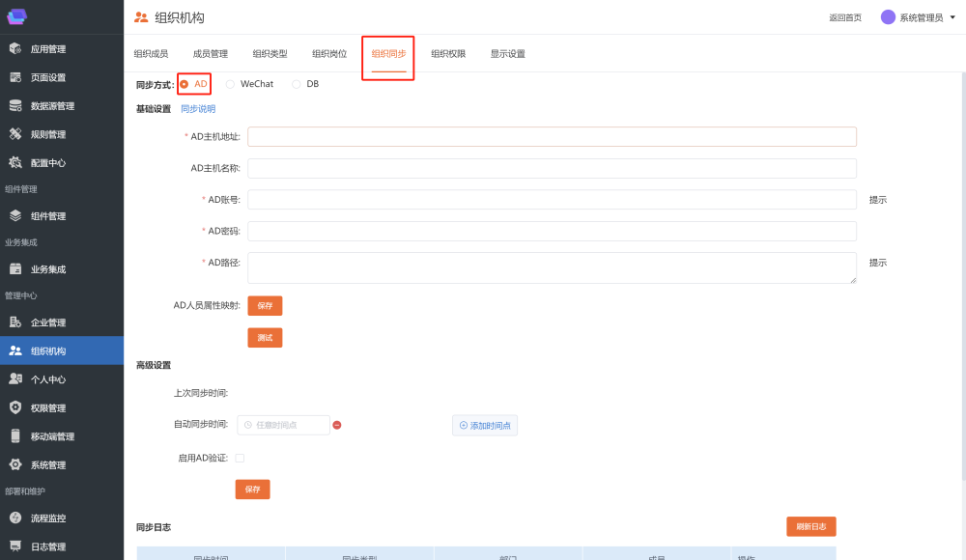The width and height of the screenshot is (966, 560).
Task: Click the 刷新日志 button
Action: coord(810,526)
